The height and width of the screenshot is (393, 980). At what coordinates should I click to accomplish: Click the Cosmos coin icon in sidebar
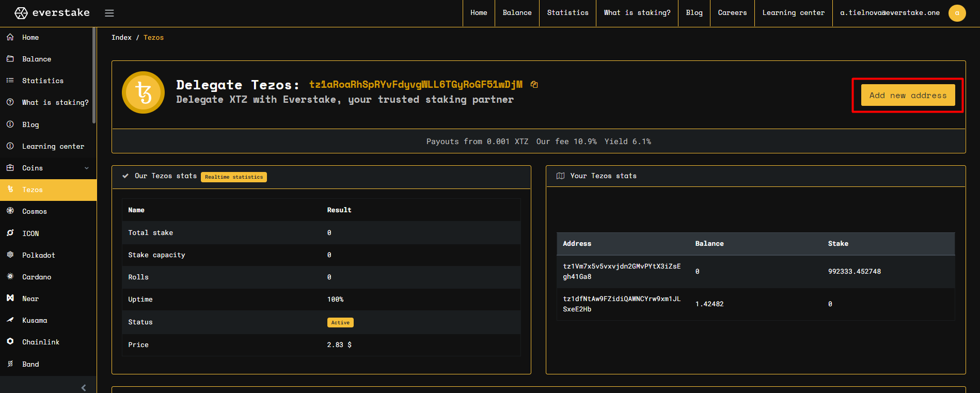point(10,211)
